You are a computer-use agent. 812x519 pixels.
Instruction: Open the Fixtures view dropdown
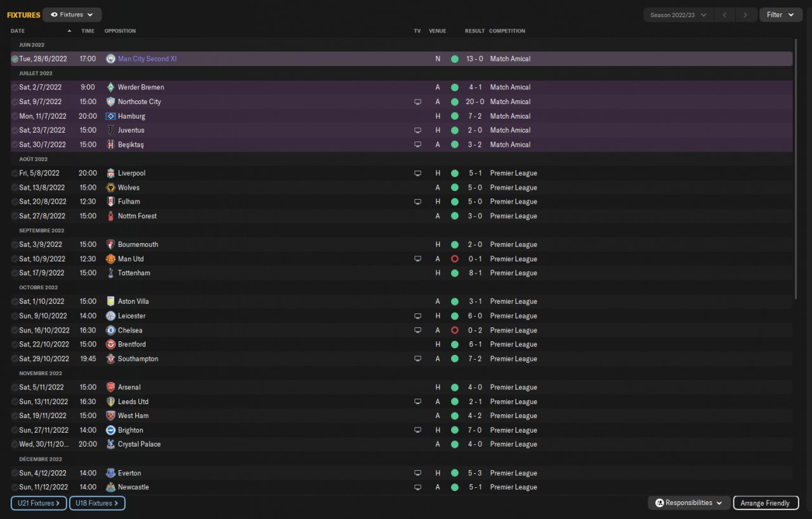pyautogui.click(x=72, y=15)
